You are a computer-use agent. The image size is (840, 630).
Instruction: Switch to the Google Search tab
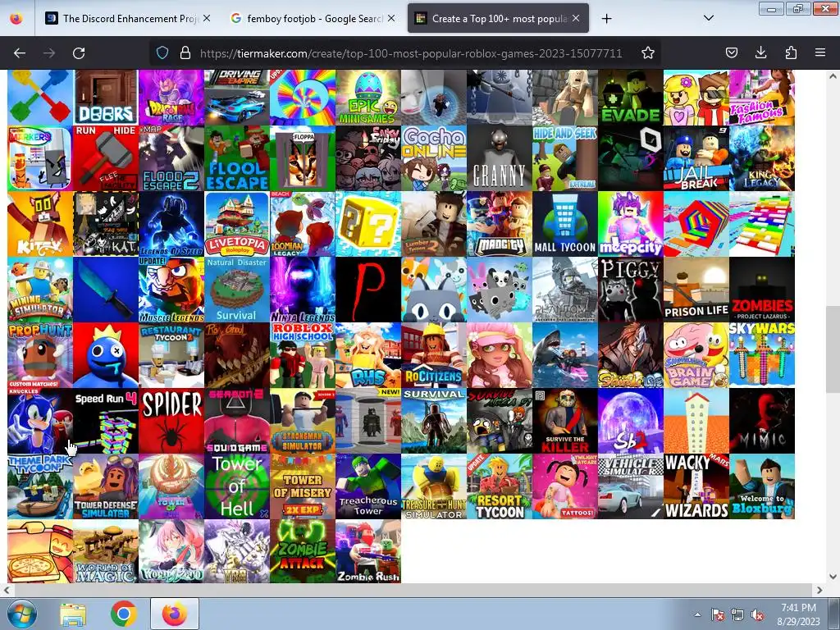click(x=313, y=19)
